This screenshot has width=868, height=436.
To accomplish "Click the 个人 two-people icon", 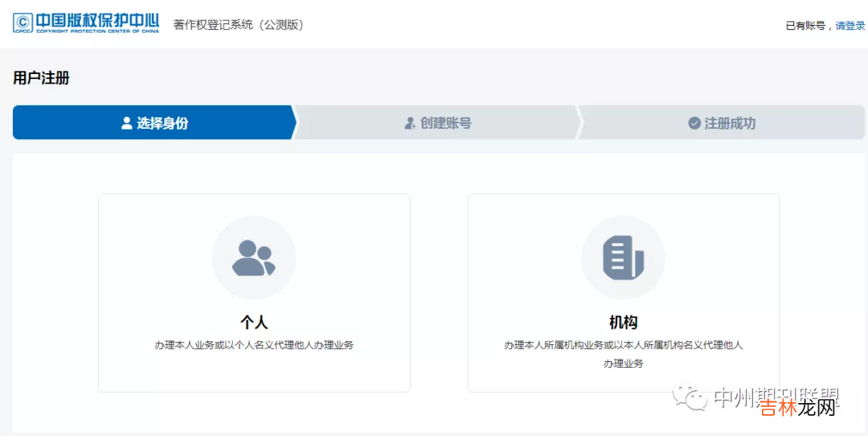I will coord(254,257).
